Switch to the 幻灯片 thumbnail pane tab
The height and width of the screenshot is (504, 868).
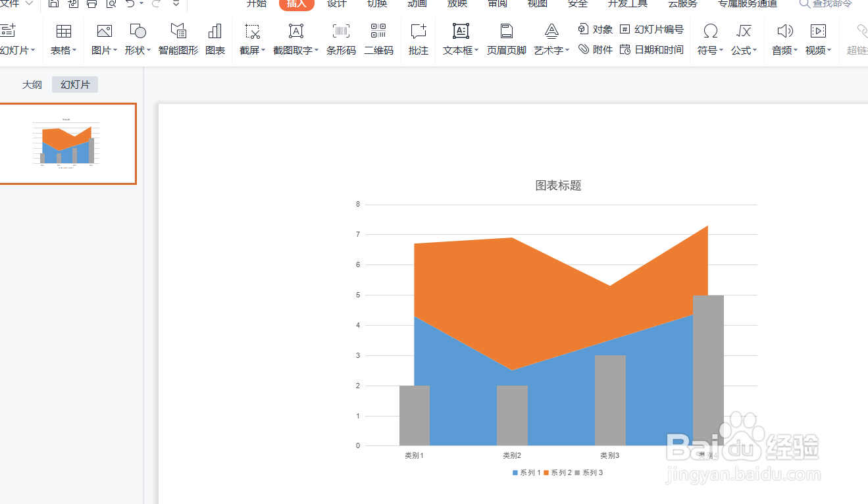coord(75,84)
